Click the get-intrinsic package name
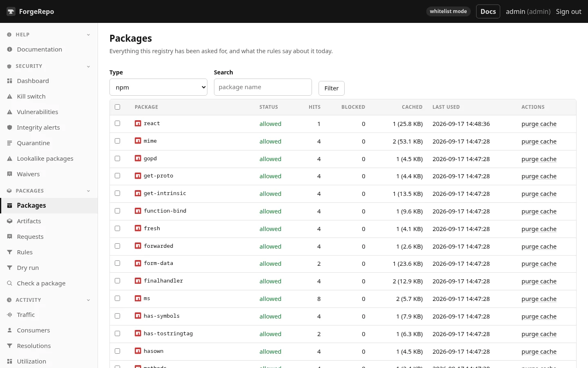The width and height of the screenshot is (588, 368). tap(165, 193)
